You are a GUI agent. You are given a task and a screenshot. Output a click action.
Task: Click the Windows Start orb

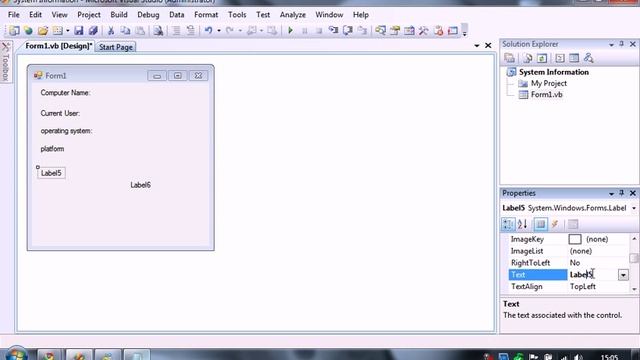pyautogui.click(x=16, y=354)
